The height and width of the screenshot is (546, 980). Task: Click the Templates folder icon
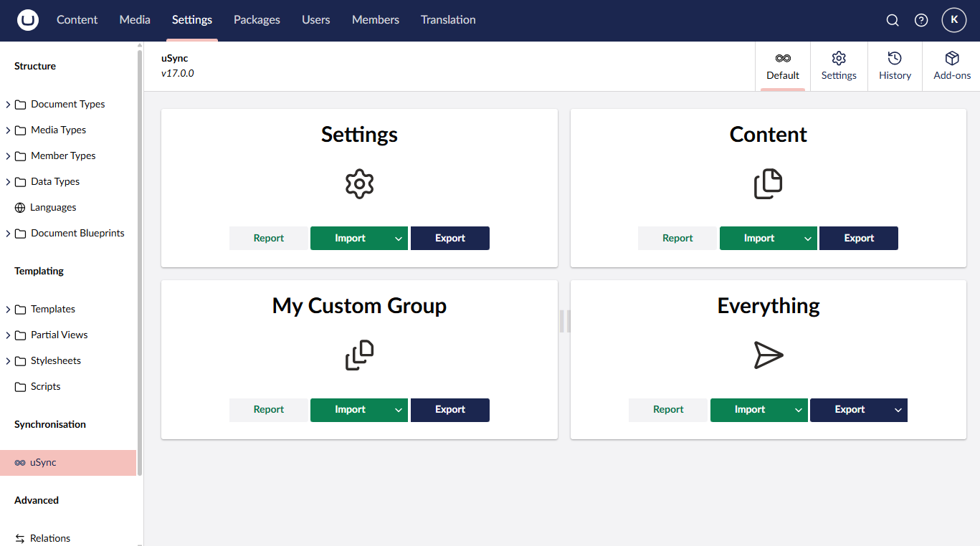point(21,310)
